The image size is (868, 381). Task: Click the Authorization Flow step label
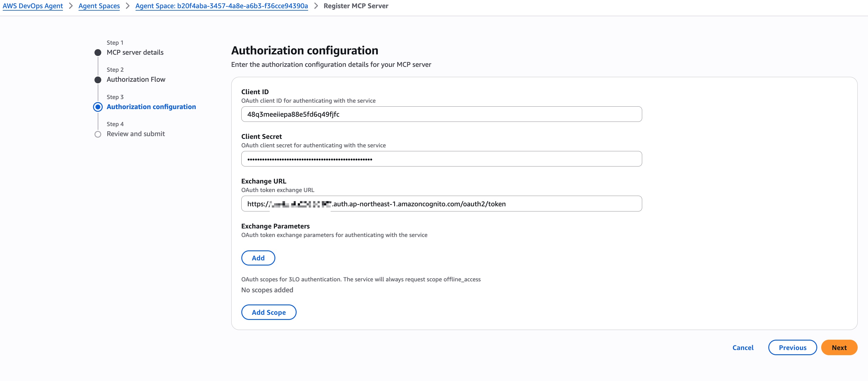pos(136,79)
